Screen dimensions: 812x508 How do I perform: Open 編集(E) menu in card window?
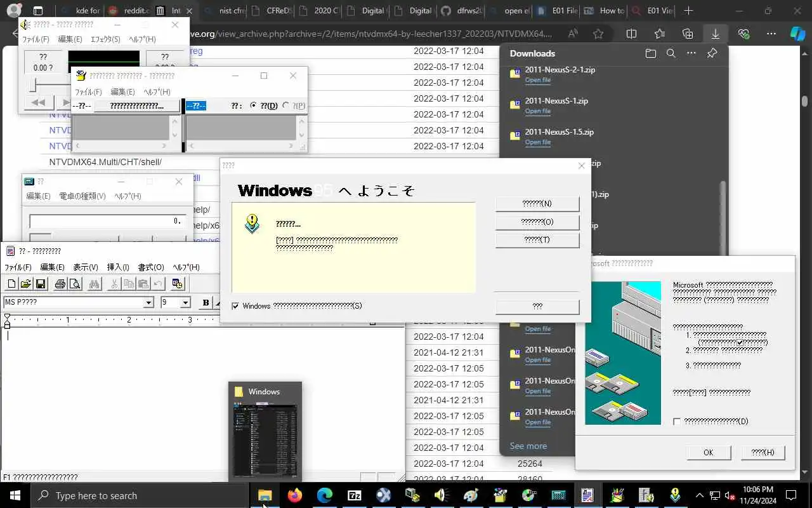point(122,92)
